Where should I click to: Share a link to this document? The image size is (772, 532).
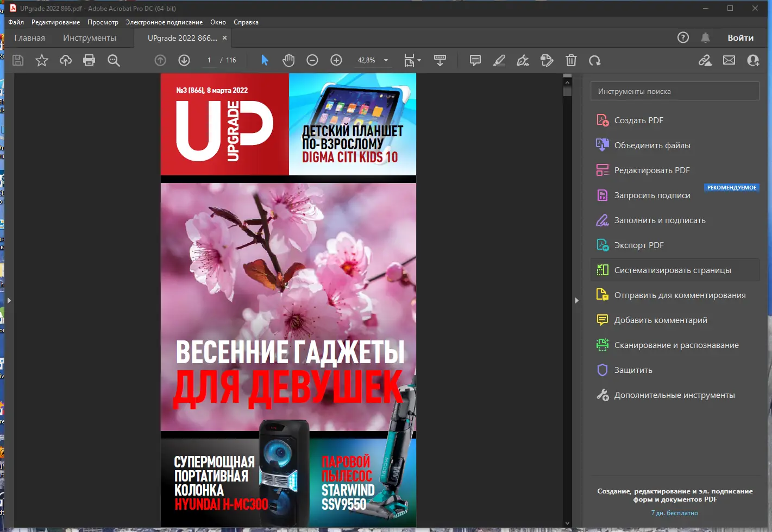click(705, 60)
